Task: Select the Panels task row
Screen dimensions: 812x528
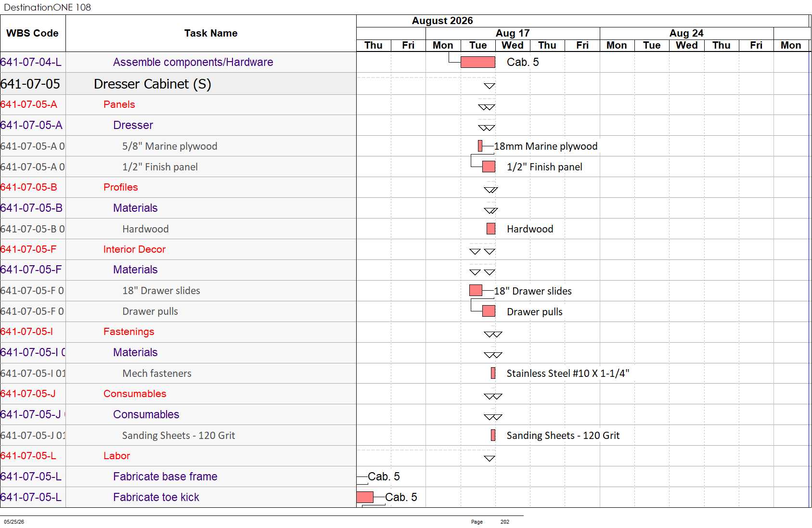Action: (178, 104)
